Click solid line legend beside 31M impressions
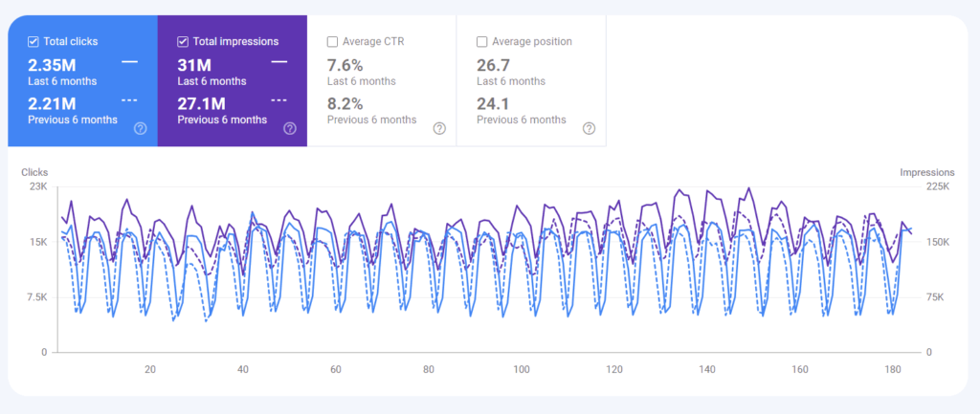The width and height of the screenshot is (980, 414). [278, 62]
